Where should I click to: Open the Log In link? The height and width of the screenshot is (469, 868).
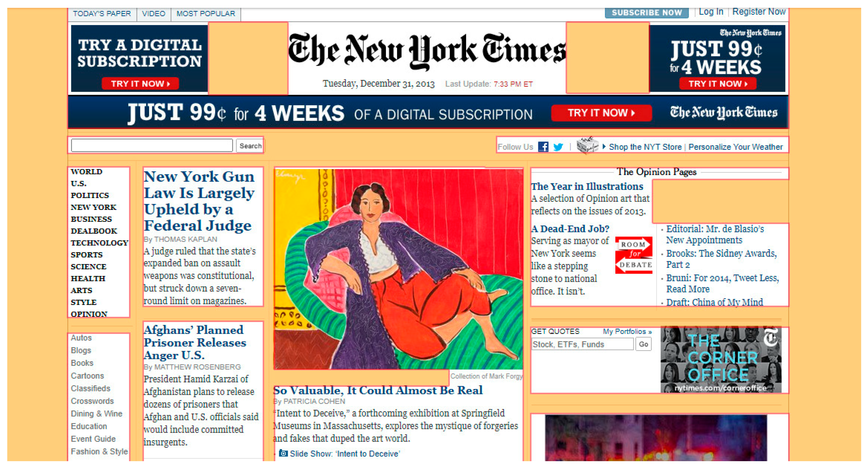(711, 12)
